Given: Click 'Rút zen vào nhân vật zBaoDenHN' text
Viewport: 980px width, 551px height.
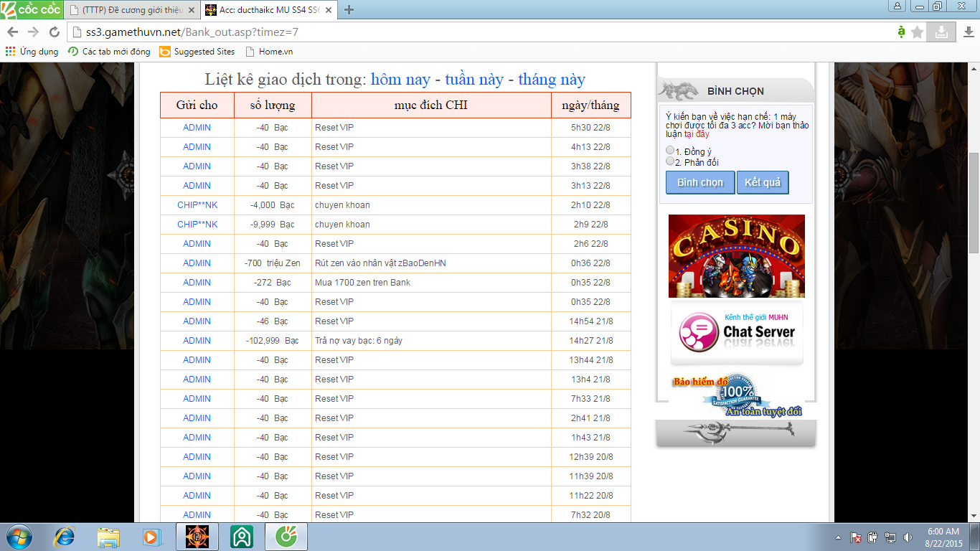Looking at the screenshot, I should 380,263.
